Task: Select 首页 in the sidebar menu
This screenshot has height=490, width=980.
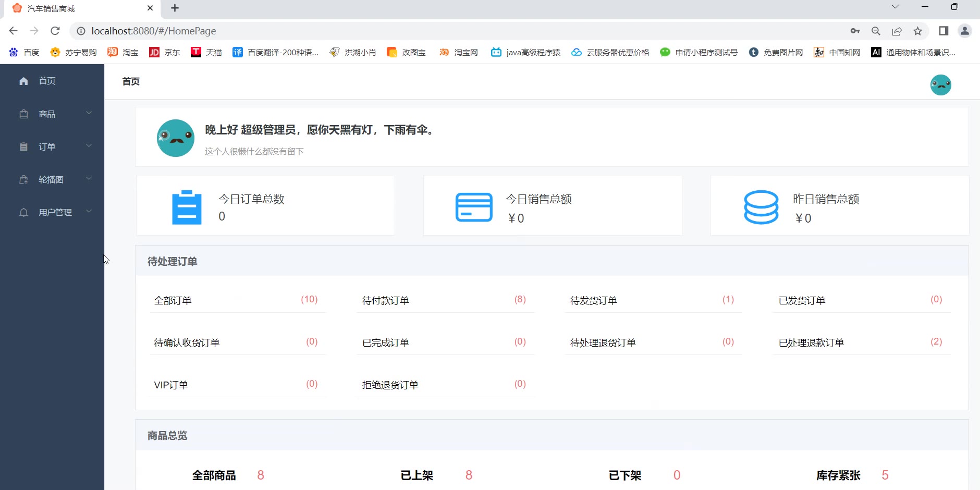Action: click(47, 81)
